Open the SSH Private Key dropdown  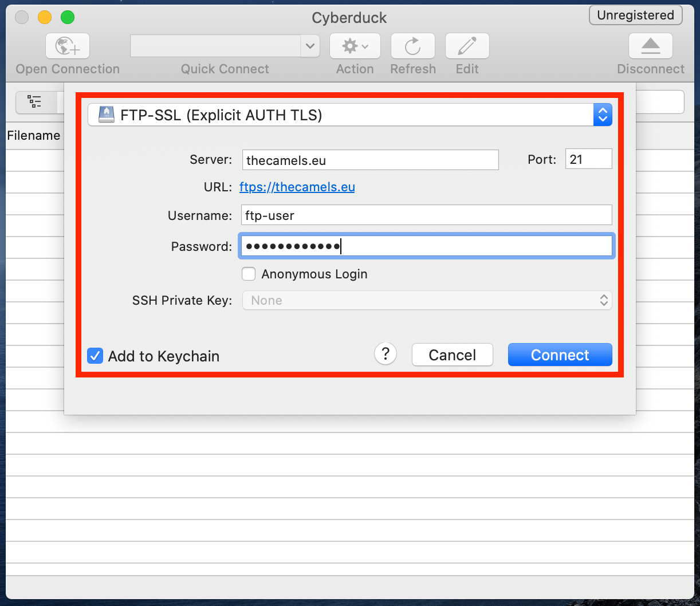click(x=427, y=300)
